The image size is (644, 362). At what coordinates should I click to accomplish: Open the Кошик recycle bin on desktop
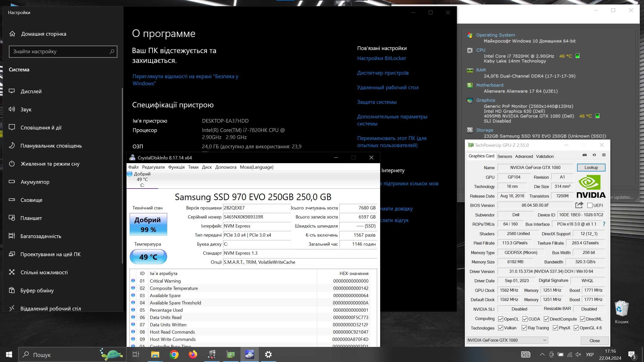(622, 312)
